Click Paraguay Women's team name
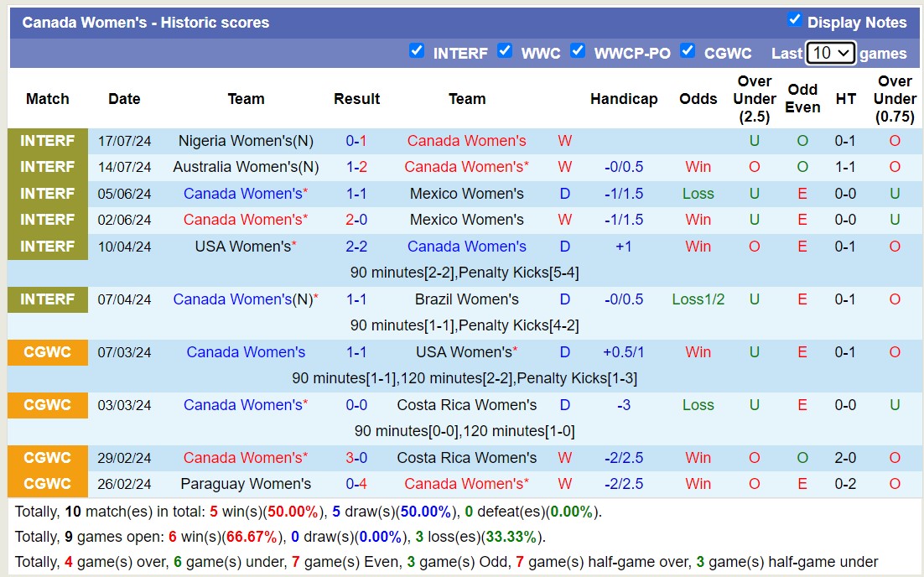This screenshot has width=924, height=577. pos(246,484)
